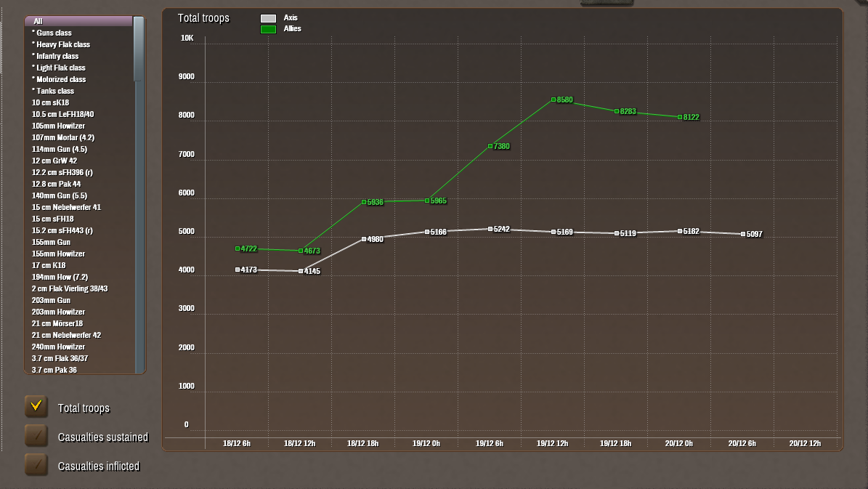
Task: Click the Allies 8580 data point
Action: (553, 100)
